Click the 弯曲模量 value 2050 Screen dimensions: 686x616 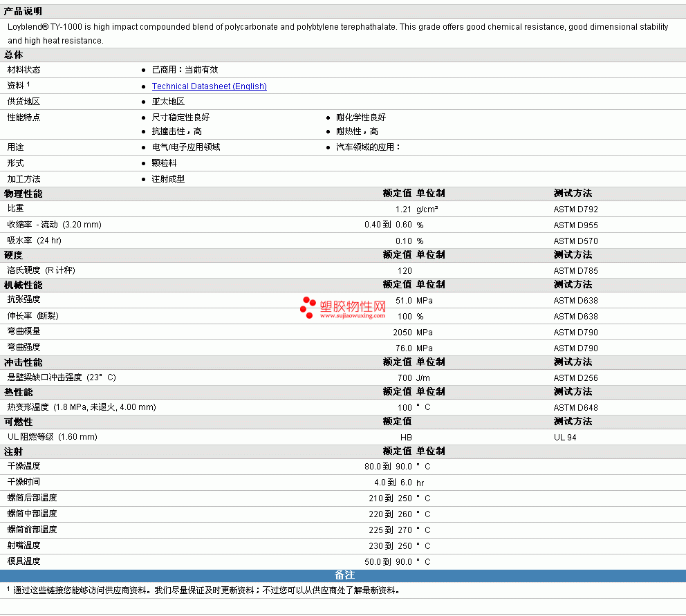click(x=402, y=333)
